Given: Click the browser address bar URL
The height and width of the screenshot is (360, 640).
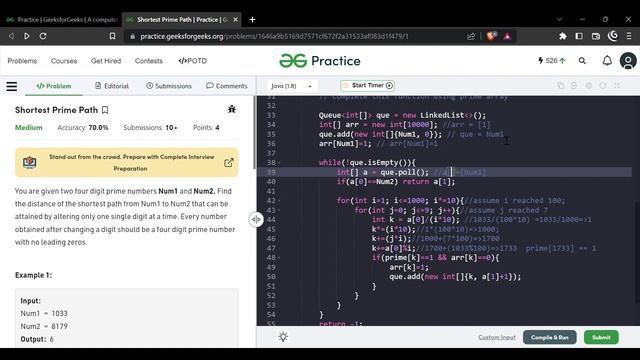Looking at the screenshot, I should pos(274,36).
